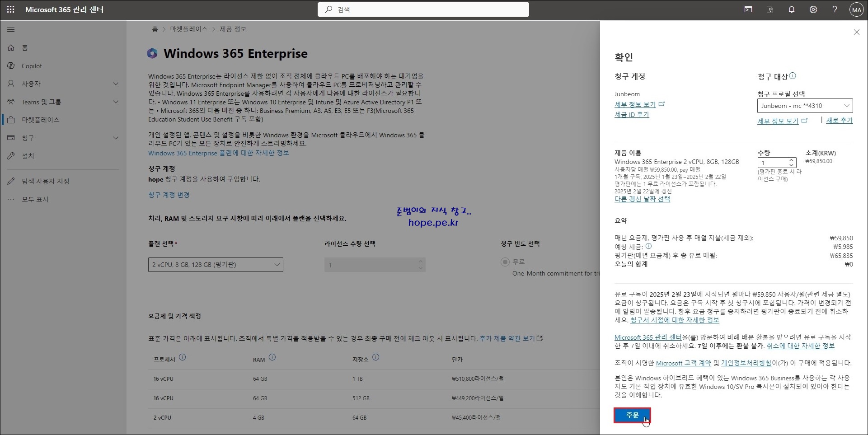Open 청구서 시점에 대한 자세한 정보 link
Screen dimensions: 868x435
click(x=675, y=320)
